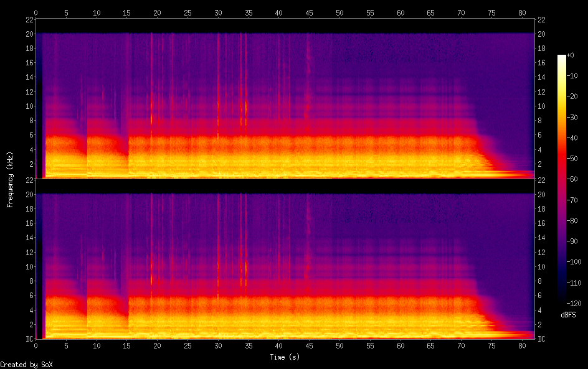Select the 80 second mark on bottom time axis
588x369 pixels.
click(x=521, y=347)
